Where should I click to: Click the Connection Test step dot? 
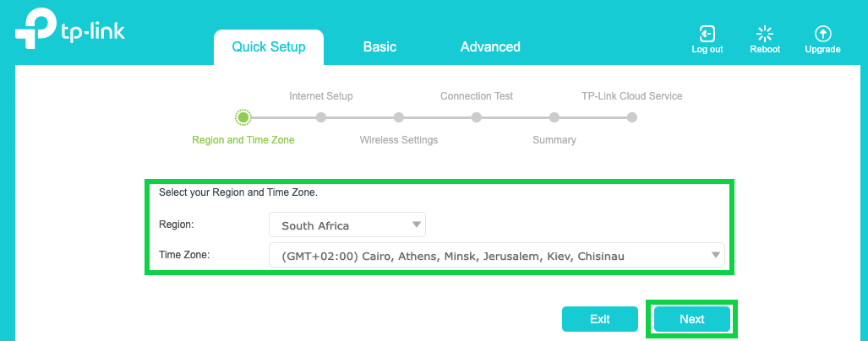tap(477, 117)
